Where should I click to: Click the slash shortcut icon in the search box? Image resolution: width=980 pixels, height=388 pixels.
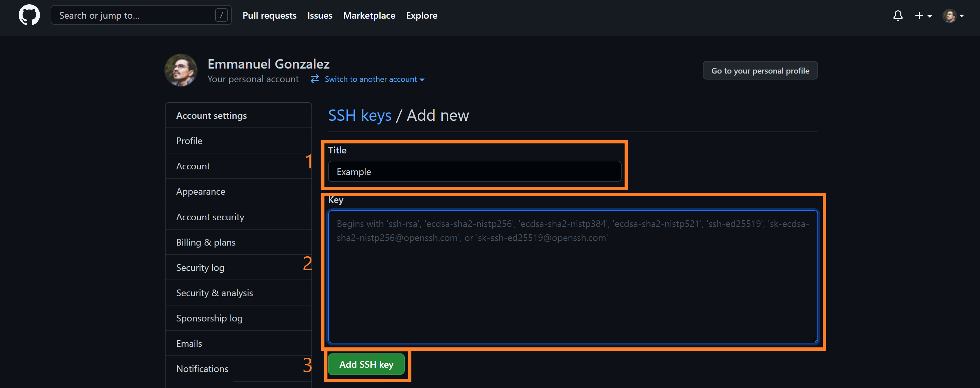tap(222, 15)
